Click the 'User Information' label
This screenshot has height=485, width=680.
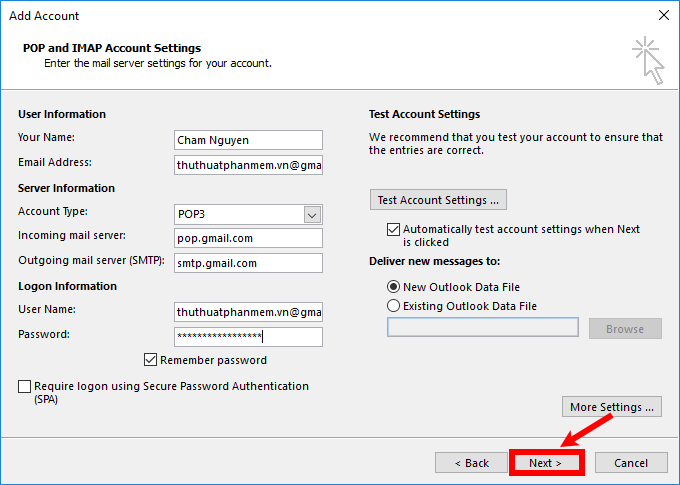coord(62,114)
